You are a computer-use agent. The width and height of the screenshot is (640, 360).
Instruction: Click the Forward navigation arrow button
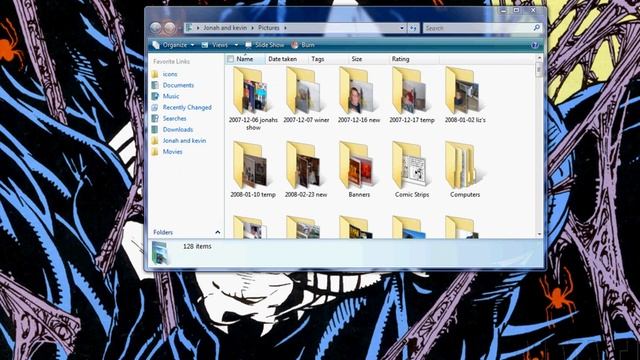click(x=170, y=28)
